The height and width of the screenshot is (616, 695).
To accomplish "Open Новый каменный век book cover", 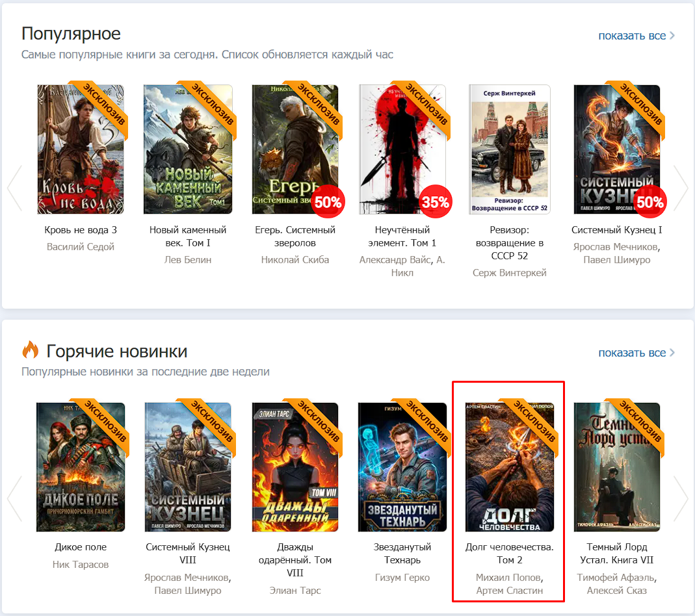I will 188,149.
